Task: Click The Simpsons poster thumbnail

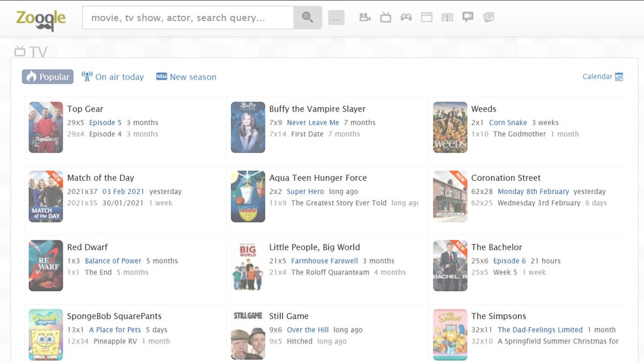Action: click(450, 335)
